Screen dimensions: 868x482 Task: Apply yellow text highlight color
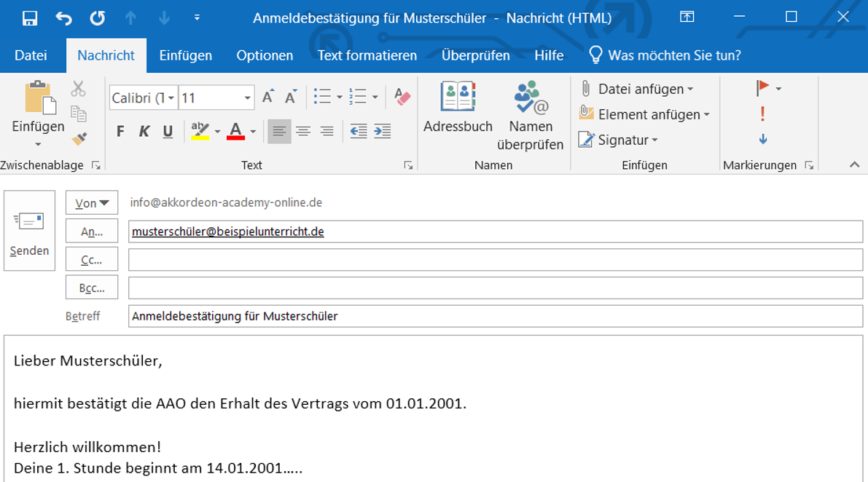click(x=200, y=132)
